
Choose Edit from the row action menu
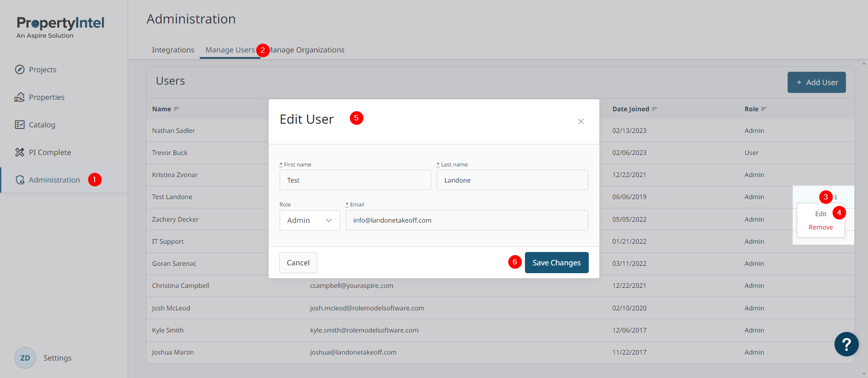(821, 214)
